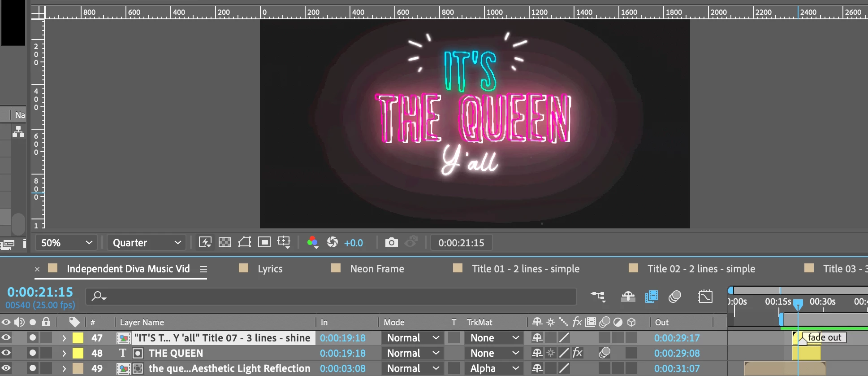Take a snapshot with the camera icon
Screen dimensions: 868x376
coord(391,242)
